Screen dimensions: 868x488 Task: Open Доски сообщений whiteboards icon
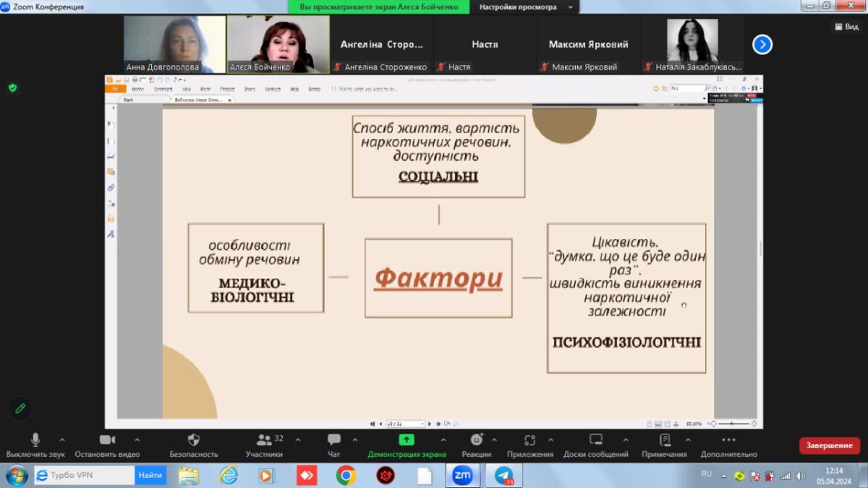pyautogui.click(x=596, y=440)
